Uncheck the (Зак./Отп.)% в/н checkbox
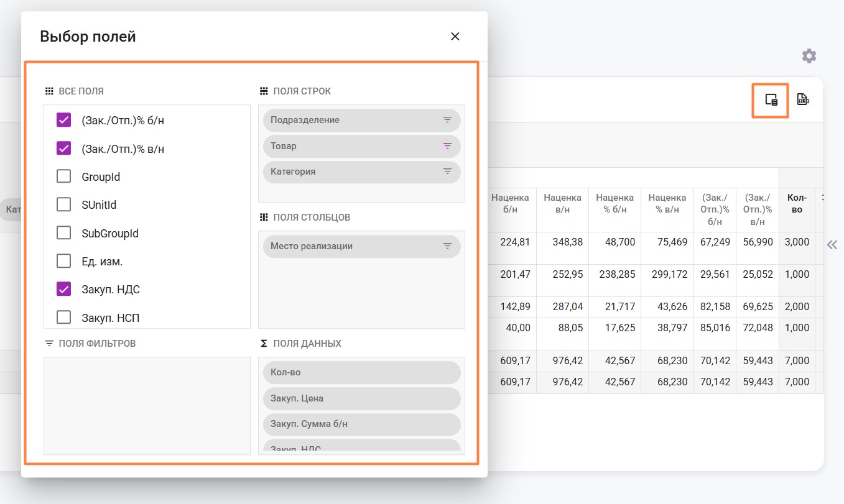Screen dimensions: 844x504 (x=64, y=149)
